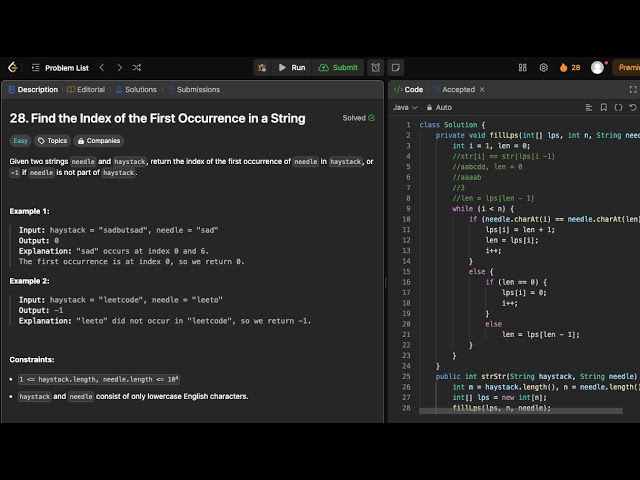Switch to the Description tab
640x480 pixels.
pos(33,90)
